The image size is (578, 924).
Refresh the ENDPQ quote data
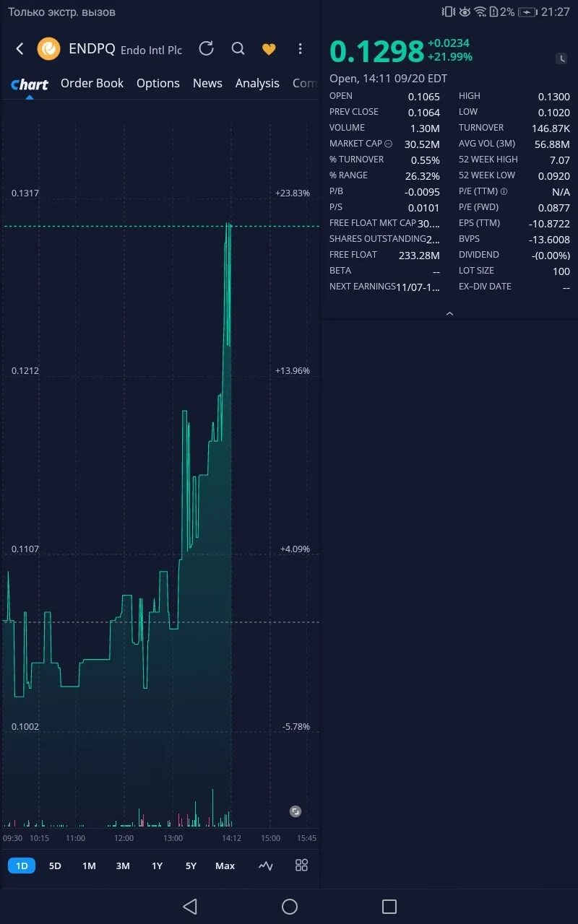point(206,48)
